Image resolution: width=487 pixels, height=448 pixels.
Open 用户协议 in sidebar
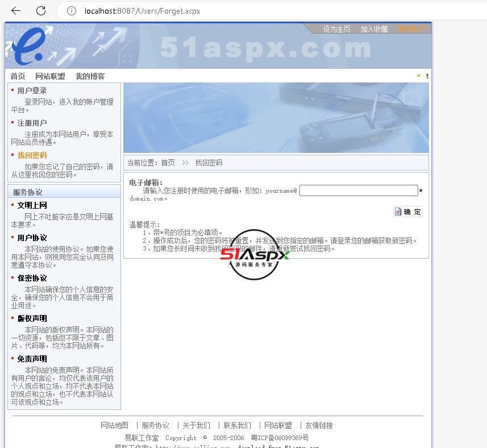click(x=32, y=238)
